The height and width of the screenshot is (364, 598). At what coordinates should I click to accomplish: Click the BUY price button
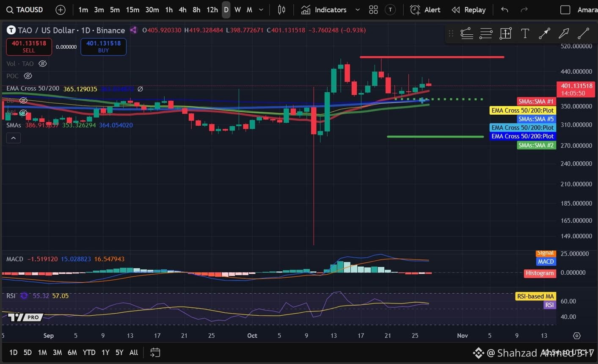(x=103, y=47)
